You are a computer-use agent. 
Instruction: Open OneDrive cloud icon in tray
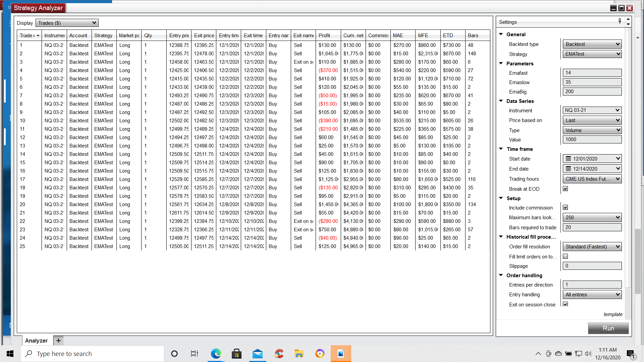point(558,354)
